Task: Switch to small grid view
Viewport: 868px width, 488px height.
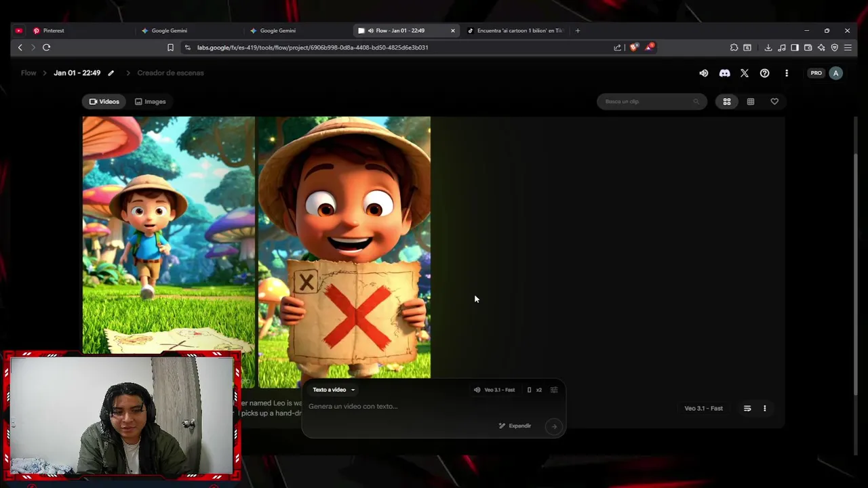Action: coord(751,102)
